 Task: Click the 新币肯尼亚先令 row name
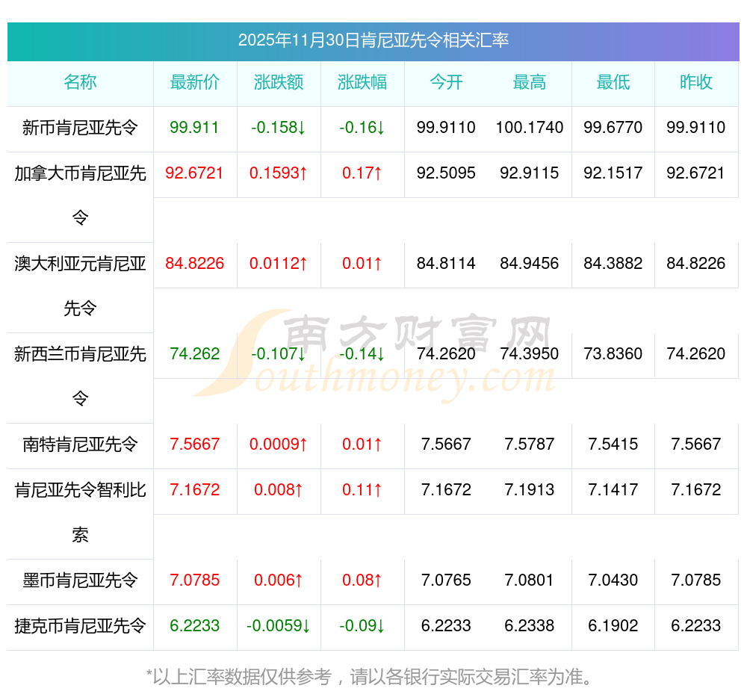80,128
